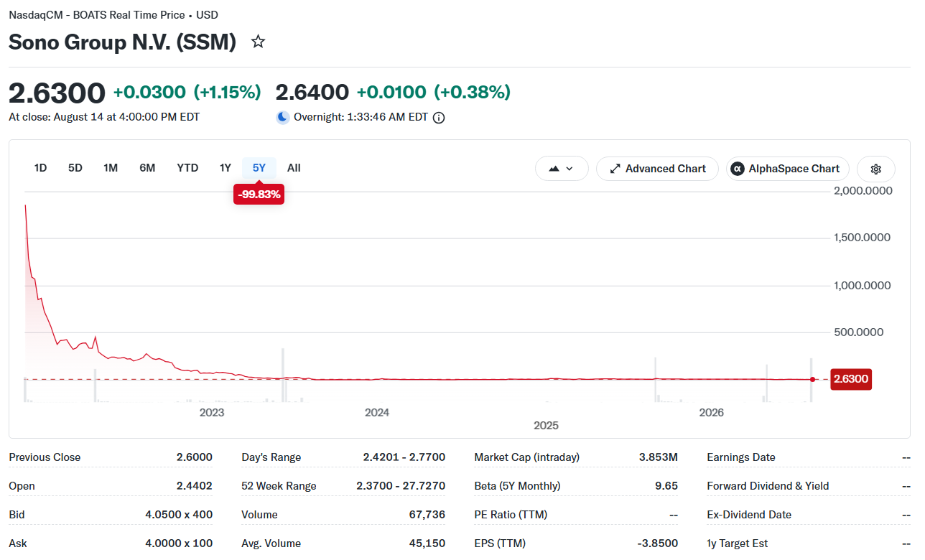The image size is (925, 560).
Task: Click the Day's Range label
Action: (271, 457)
